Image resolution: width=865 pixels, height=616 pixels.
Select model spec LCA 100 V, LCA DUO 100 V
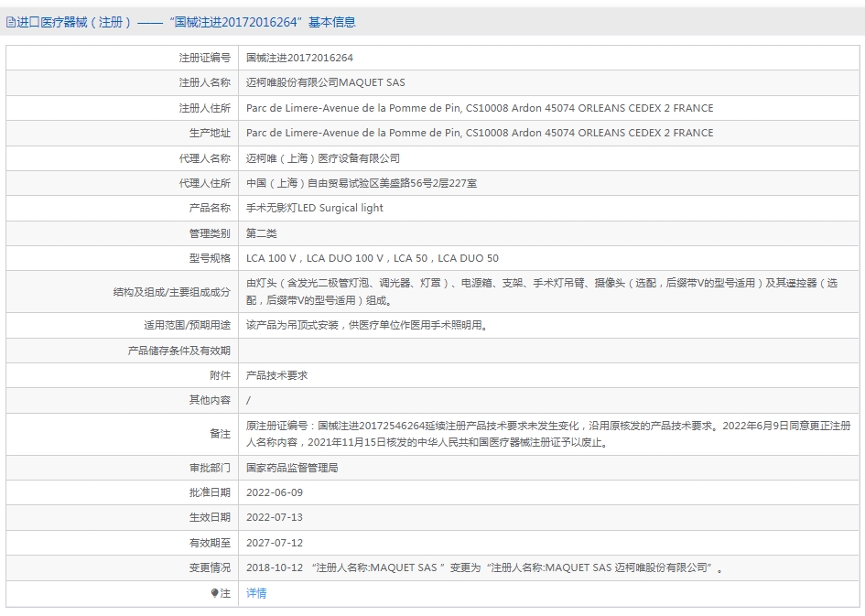[373, 258]
